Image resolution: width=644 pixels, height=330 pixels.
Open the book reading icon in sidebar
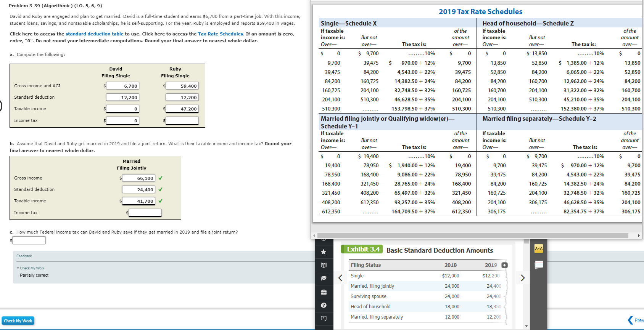(324, 265)
